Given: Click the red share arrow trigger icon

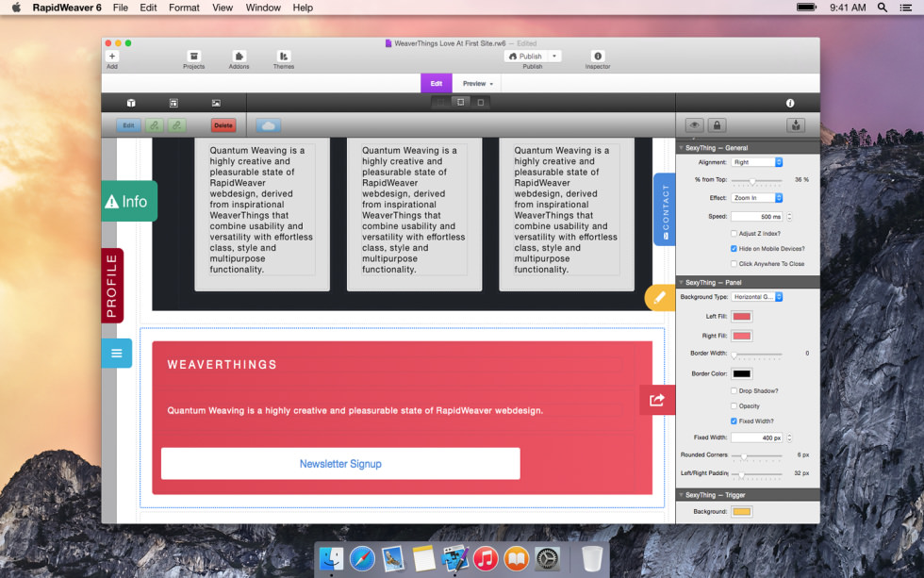Looking at the screenshot, I should click(x=657, y=400).
